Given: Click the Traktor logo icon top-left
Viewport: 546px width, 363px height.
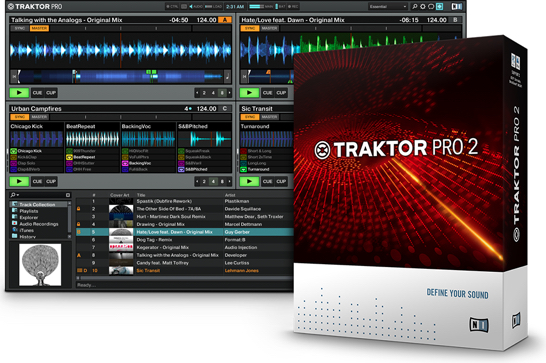Looking at the screenshot, I should pyautogui.click(x=11, y=6).
